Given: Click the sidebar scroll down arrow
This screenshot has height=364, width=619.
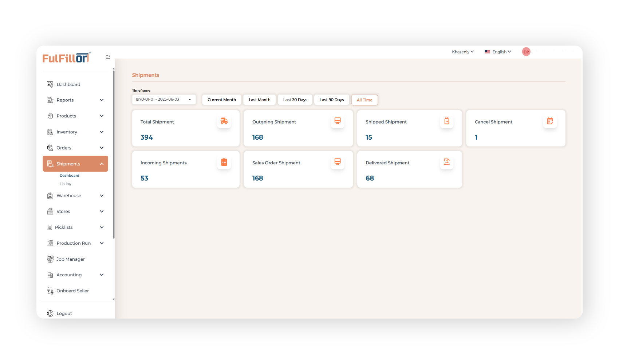Looking at the screenshot, I should pos(114,299).
